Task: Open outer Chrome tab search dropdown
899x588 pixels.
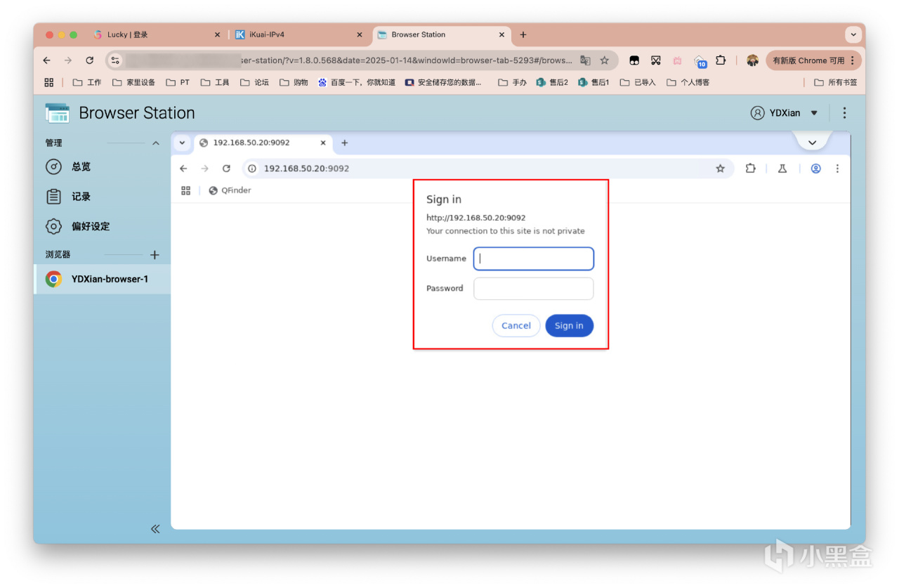Action: 853,34
